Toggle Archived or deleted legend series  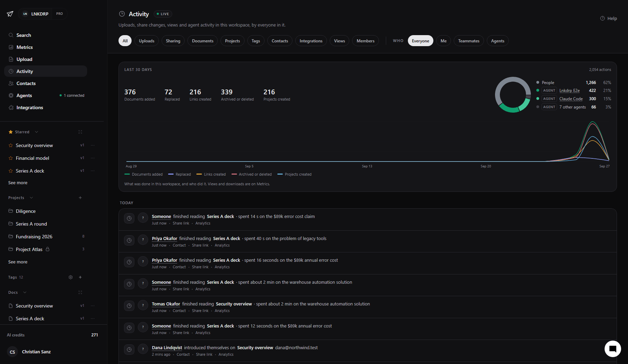point(252,174)
